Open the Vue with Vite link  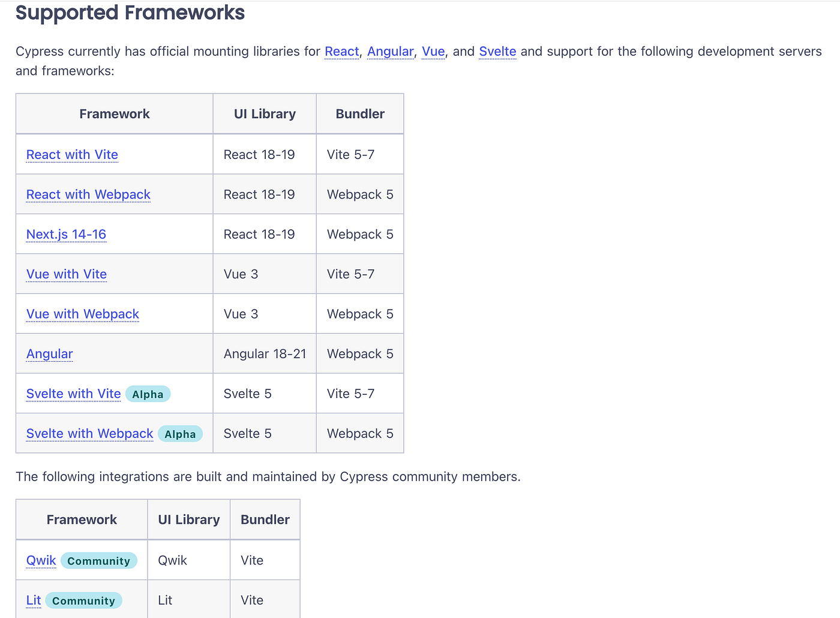coord(67,274)
